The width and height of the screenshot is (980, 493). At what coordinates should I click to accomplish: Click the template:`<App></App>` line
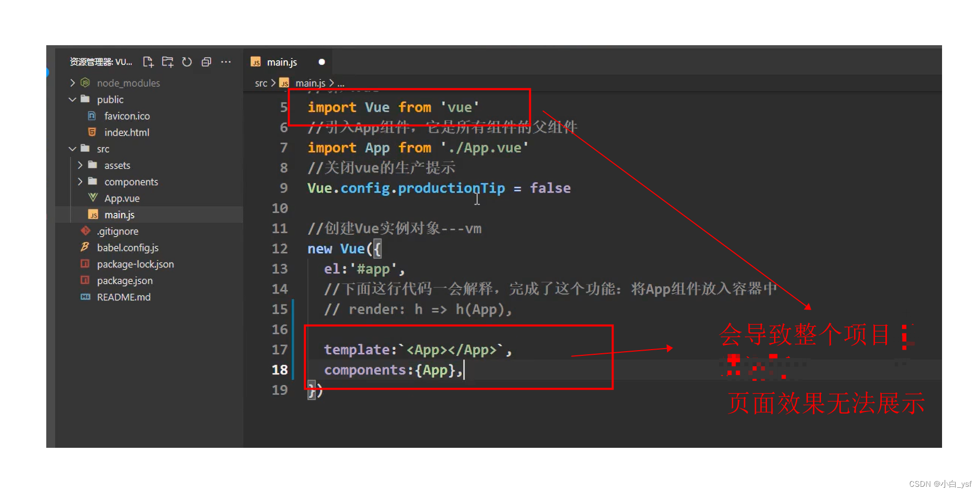418,350
